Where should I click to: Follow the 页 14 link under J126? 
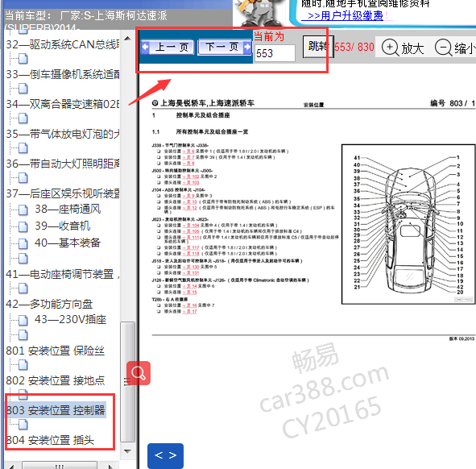190,286
